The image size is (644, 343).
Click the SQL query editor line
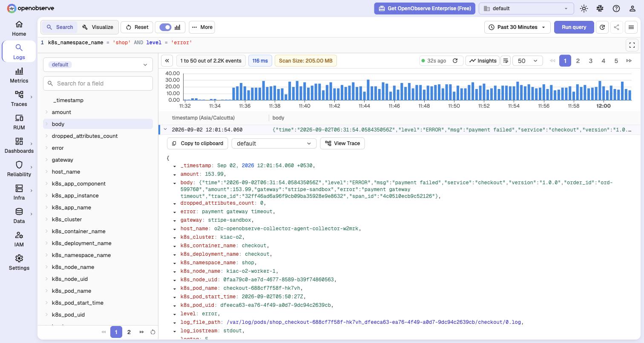(x=120, y=43)
